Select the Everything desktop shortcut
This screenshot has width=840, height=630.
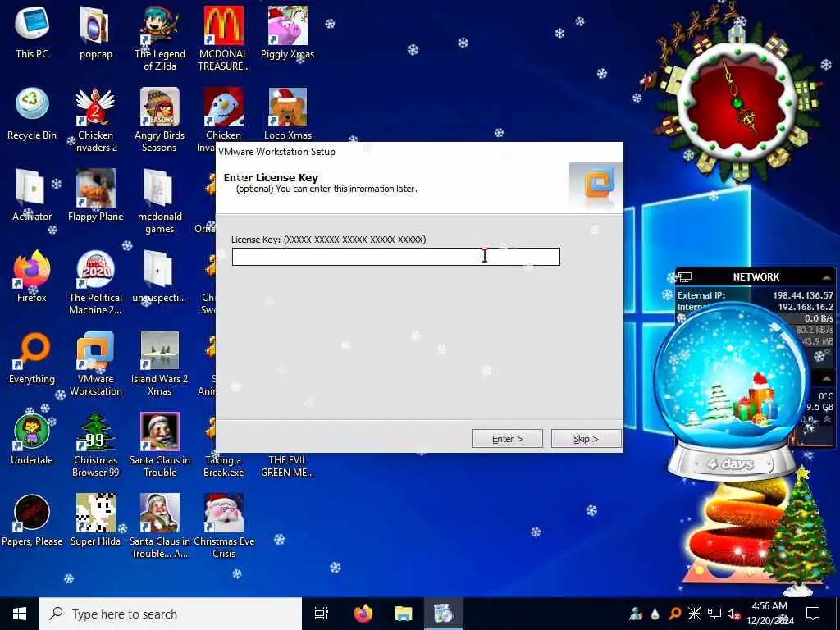32,358
